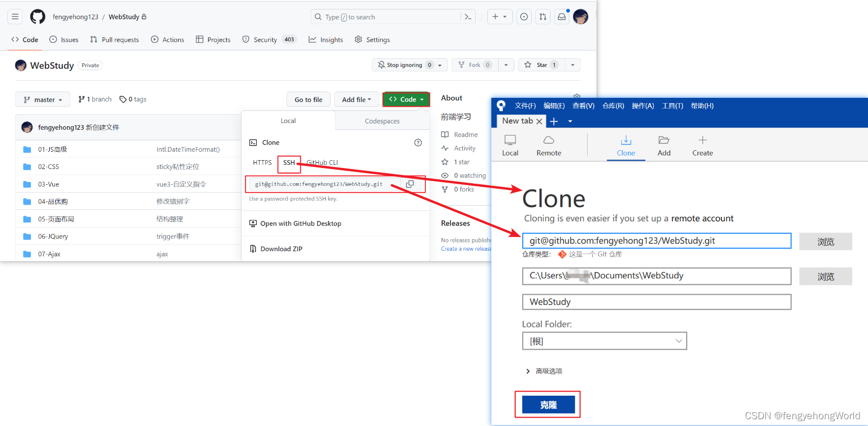
Task: Switch to the Codespaces tab in Code popup
Action: pyautogui.click(x=382, y=121)
